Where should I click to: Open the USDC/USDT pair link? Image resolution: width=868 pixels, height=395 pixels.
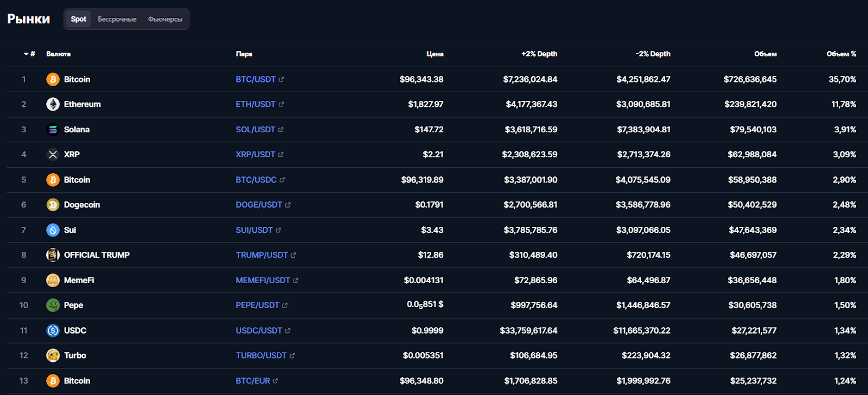(259, 330)
